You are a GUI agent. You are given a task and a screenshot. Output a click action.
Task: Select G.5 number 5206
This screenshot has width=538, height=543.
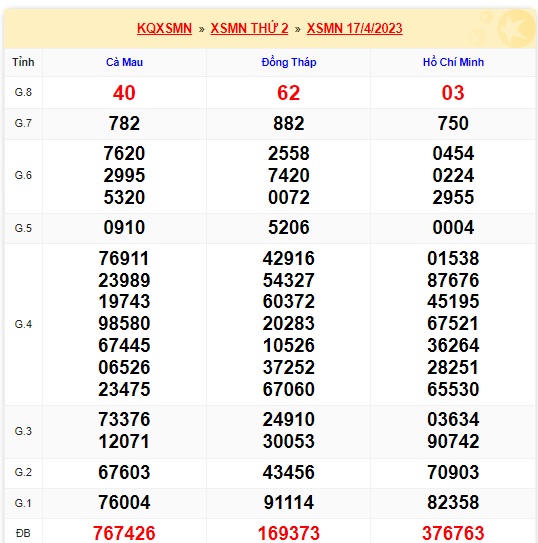(289, 228)
